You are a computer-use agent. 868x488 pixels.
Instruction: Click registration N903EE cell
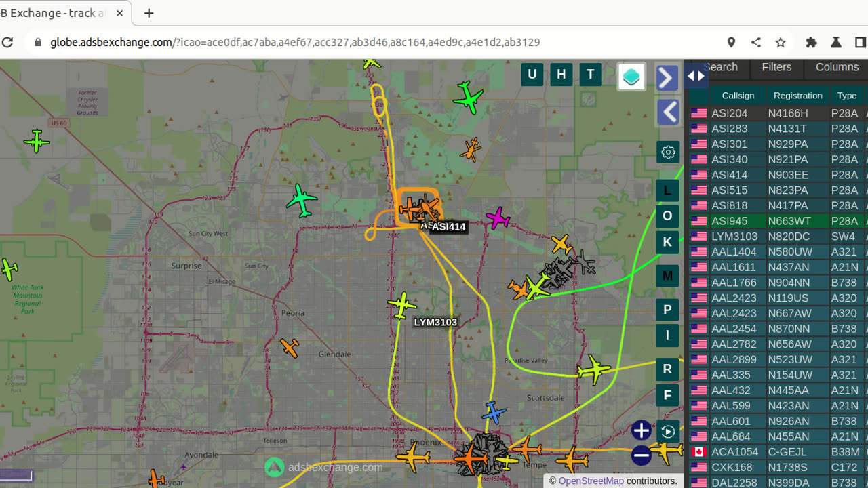797,175
